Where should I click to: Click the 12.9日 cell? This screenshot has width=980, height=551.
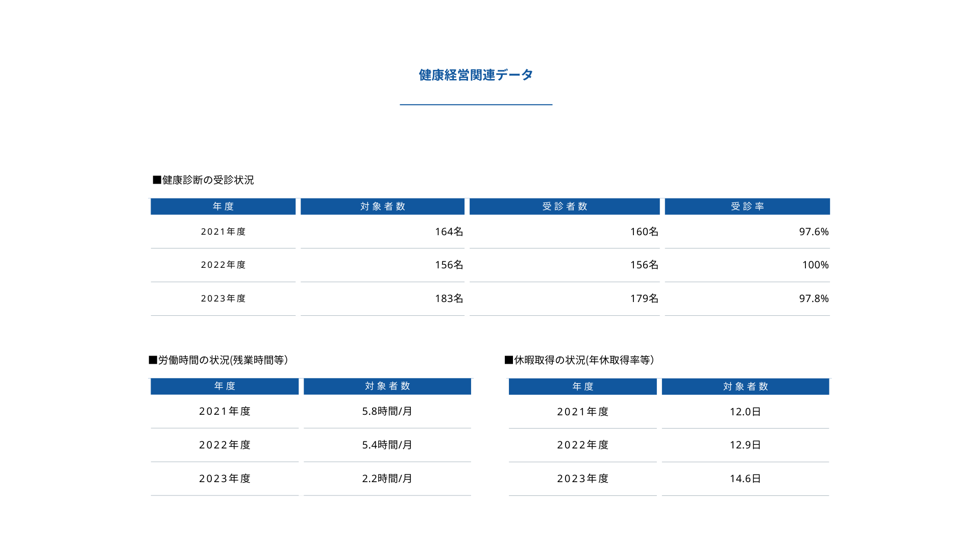[745, 445]
